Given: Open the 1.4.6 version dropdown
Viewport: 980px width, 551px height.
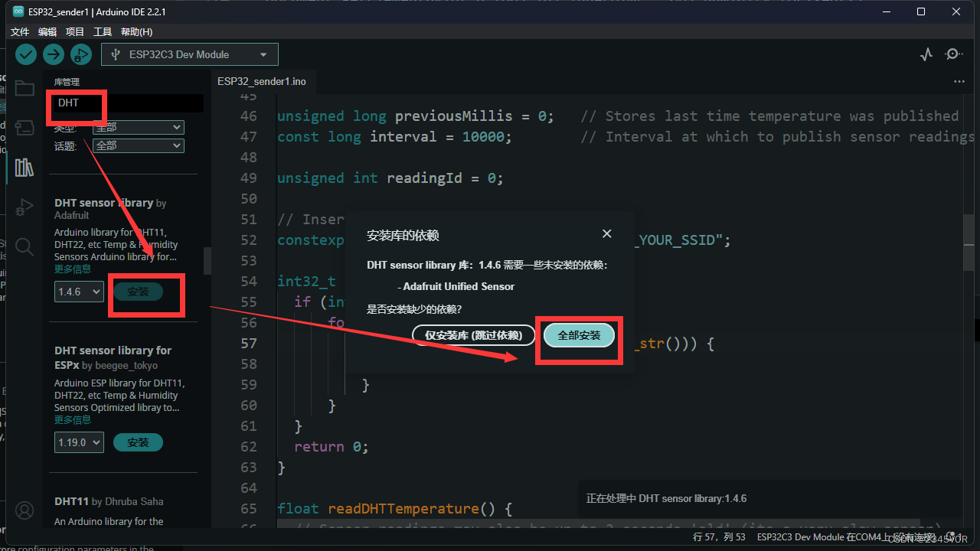Looking at the screenshot, I should (x=79, y=292).
